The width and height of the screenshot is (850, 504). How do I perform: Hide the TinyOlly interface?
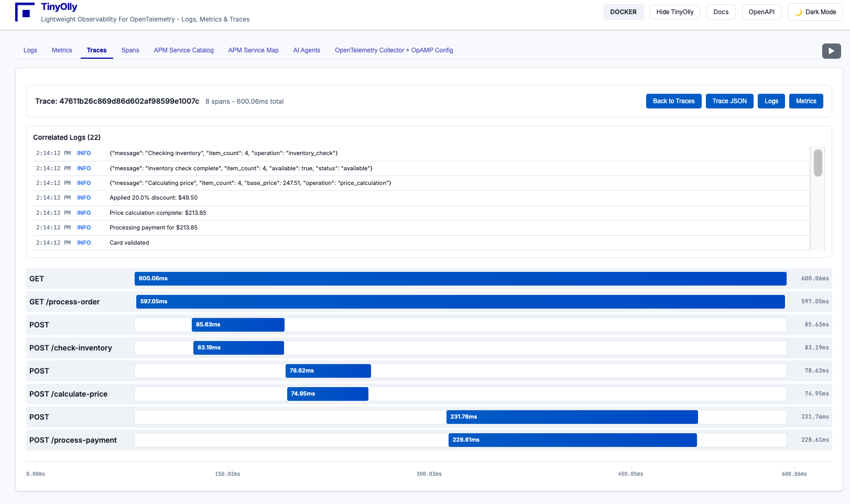tap(674, 12)
